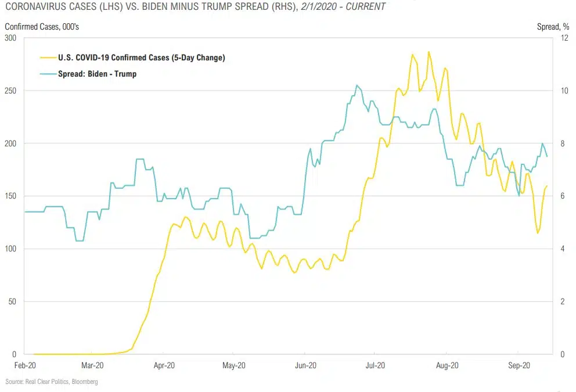The width and height of the screenshot is (576, 392).
Task: Click the Jun-20 date on the x-axis
Action: (304, 366)
